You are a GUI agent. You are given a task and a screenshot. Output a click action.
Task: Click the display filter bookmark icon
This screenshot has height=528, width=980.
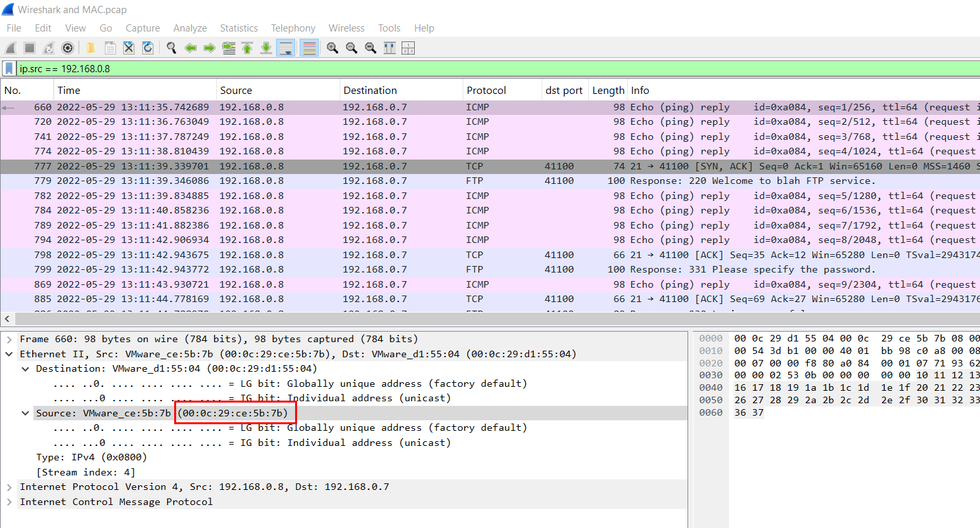click(9, 68)
